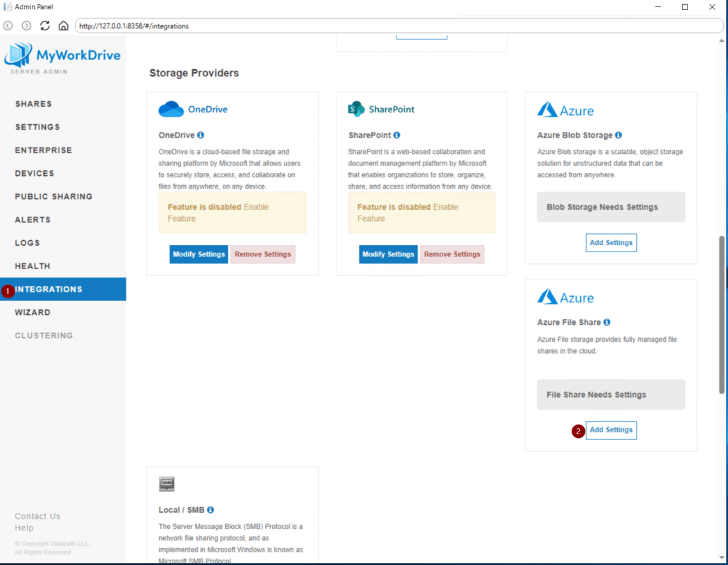Open the Settings section

pyautogui.click(x=37, y=127)
